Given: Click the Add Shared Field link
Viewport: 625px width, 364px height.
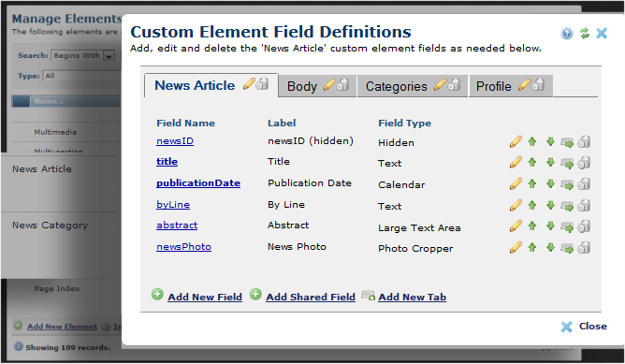Looking at the screenshot, I should (311, 297).
